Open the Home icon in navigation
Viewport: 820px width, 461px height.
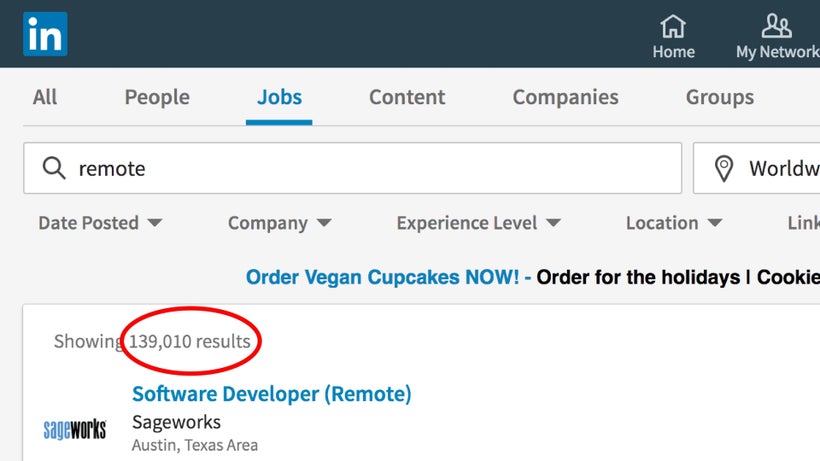click(x=673, y=26)
